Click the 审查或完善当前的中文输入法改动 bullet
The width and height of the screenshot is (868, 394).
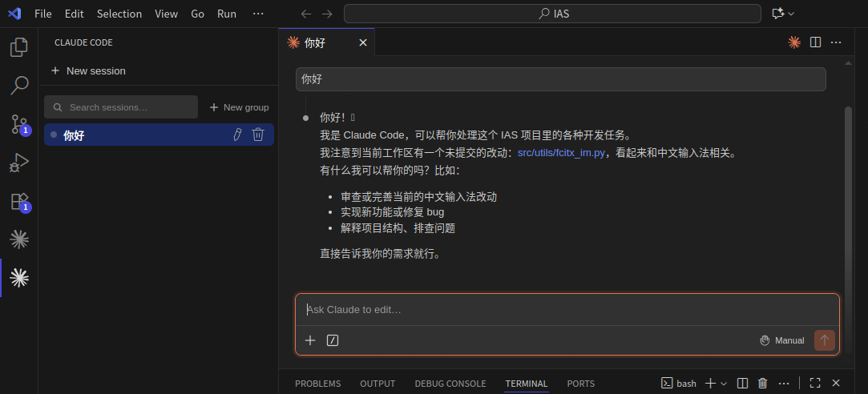click(x=419, y=196)
